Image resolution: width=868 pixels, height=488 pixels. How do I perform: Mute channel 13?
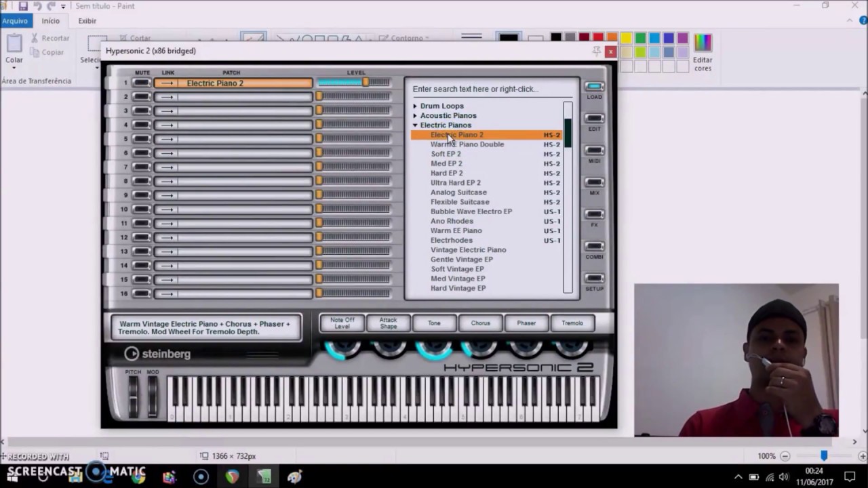pos(142,251)
